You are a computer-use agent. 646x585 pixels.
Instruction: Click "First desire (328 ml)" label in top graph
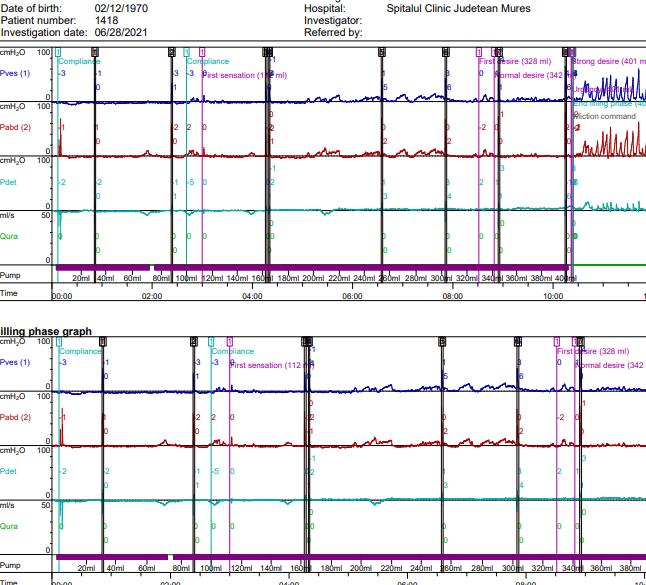pos(515,61)
